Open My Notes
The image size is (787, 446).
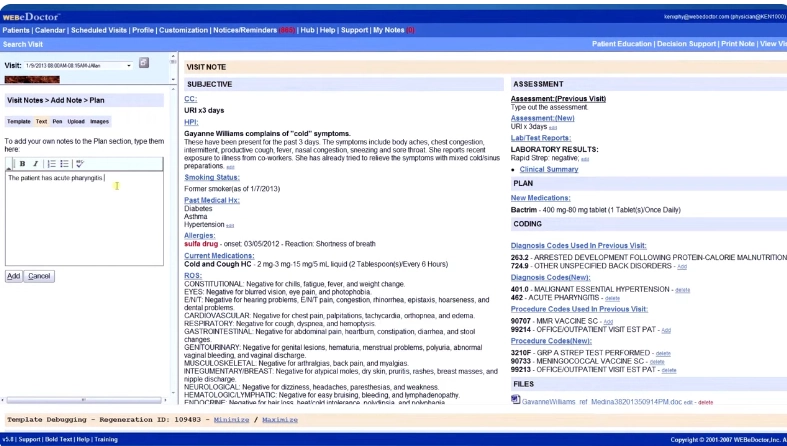pyautogui.click(x=388, y=30)
